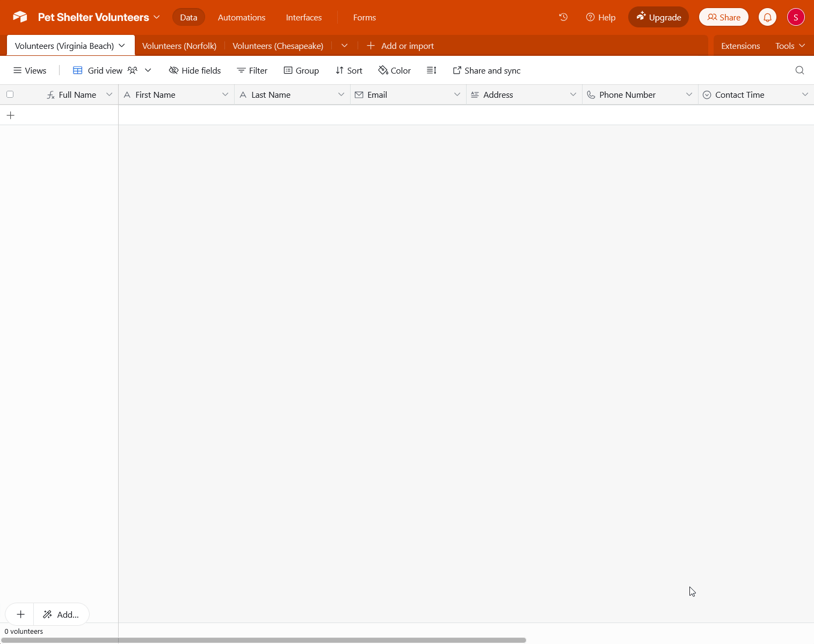This screenshot has width=814, height=644.
Task: Toggle the select all records checkbox
Action: 10,95
